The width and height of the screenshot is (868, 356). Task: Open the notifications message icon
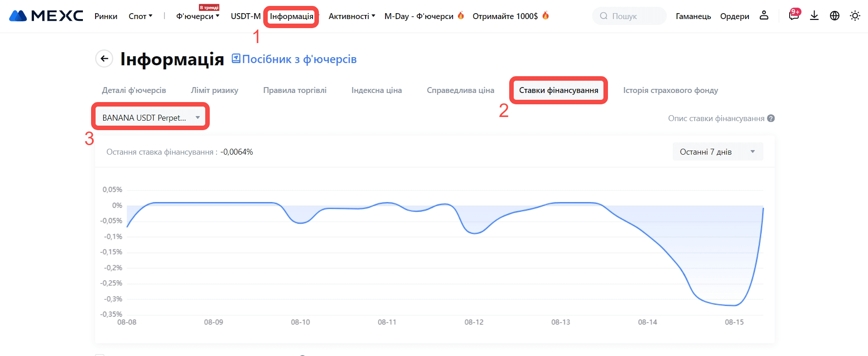pos(793,15)
